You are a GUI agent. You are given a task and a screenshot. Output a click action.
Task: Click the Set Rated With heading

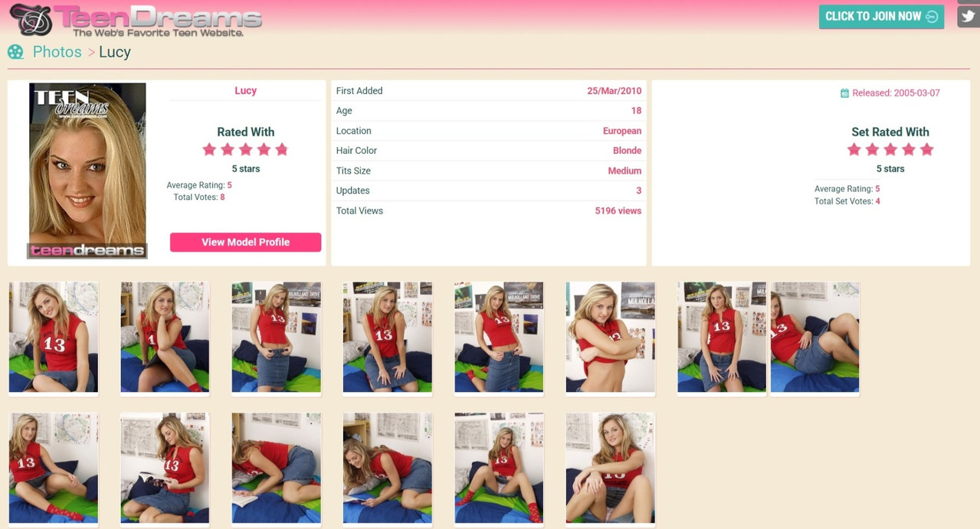[x=890, y=132]
